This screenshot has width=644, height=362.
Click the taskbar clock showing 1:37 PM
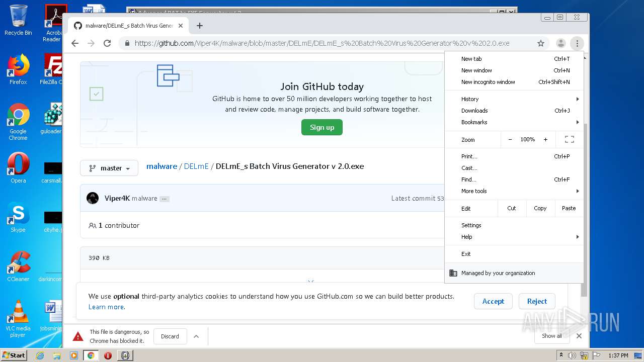click(618, 355)
